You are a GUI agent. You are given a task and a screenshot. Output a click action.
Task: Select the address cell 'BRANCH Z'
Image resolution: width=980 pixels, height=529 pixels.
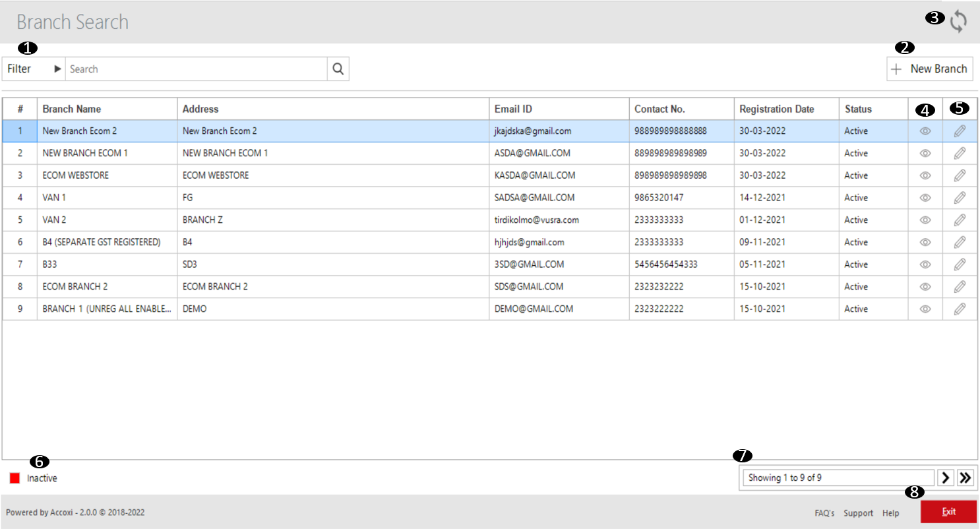click(x=333, y=220)
